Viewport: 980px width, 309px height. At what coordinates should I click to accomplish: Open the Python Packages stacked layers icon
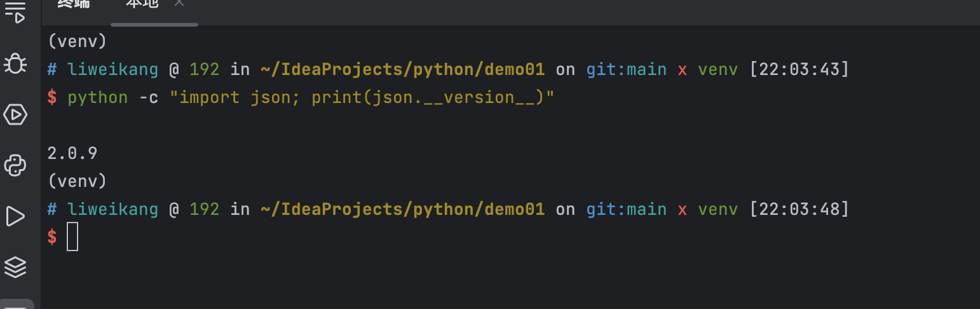pos(15,267)
